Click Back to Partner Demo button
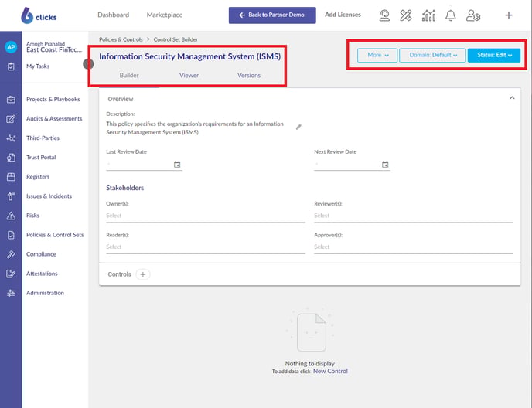 [x=272, y=15]
